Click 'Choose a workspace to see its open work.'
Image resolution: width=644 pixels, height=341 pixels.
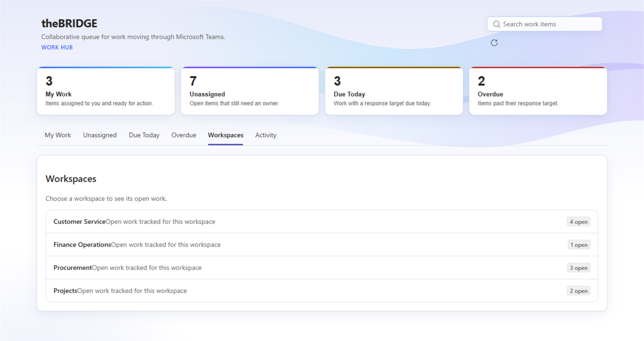tap(106, 199)
